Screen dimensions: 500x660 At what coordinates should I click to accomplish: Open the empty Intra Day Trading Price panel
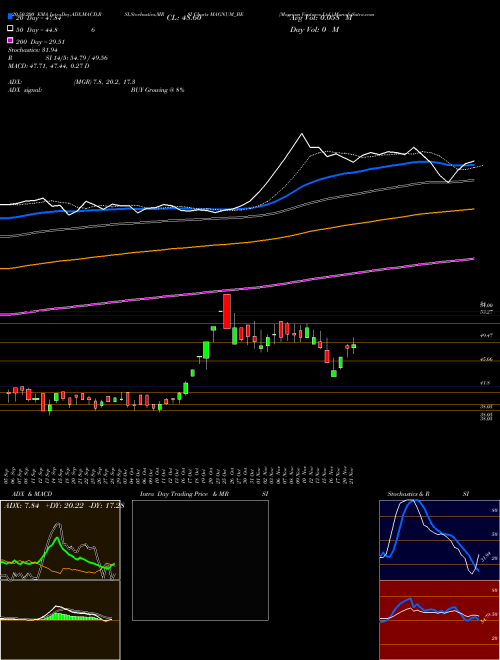(x=200, y=560)
